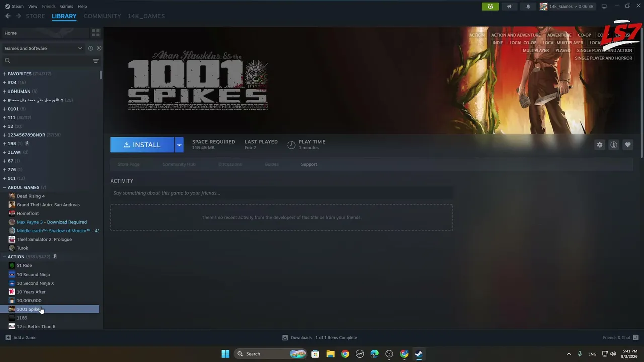The image size is (644, 362).
Task: Open the Help menu
Action: coord(82,6)
